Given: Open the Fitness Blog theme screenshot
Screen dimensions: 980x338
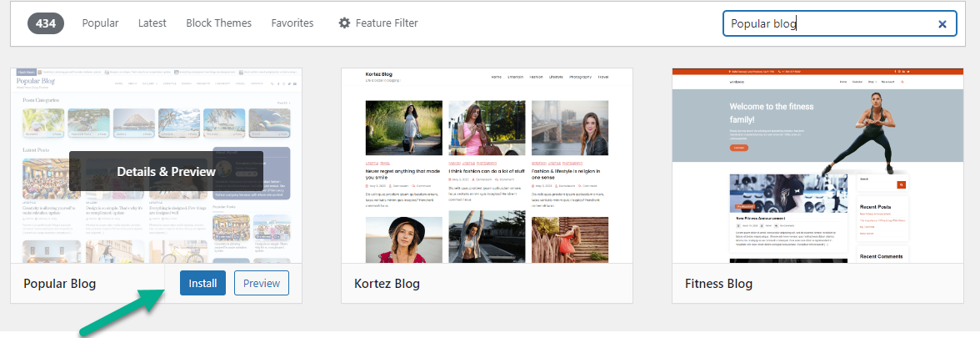Looking at the screenshot, I should [818, 166].
